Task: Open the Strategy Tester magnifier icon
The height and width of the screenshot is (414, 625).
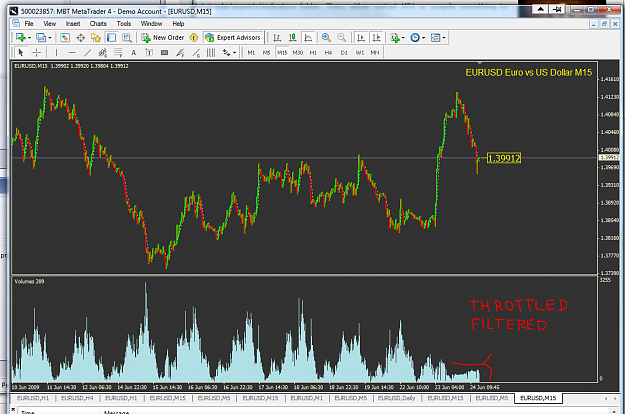Action: pos(127,37)
